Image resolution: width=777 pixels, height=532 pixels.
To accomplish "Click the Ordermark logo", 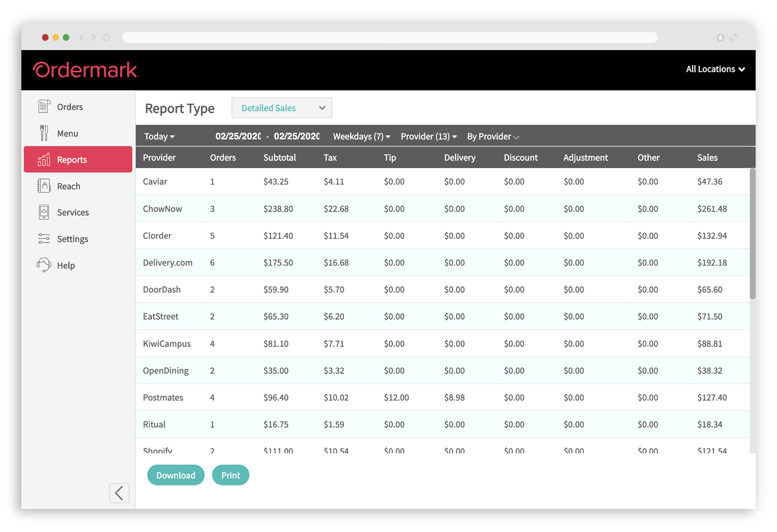I will [x=85, y=70].
